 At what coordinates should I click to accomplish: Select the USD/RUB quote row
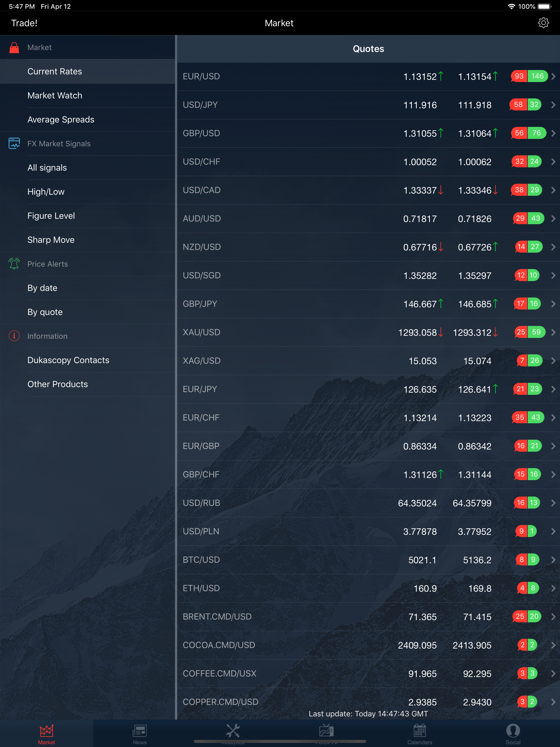click(x=369, y=503)
